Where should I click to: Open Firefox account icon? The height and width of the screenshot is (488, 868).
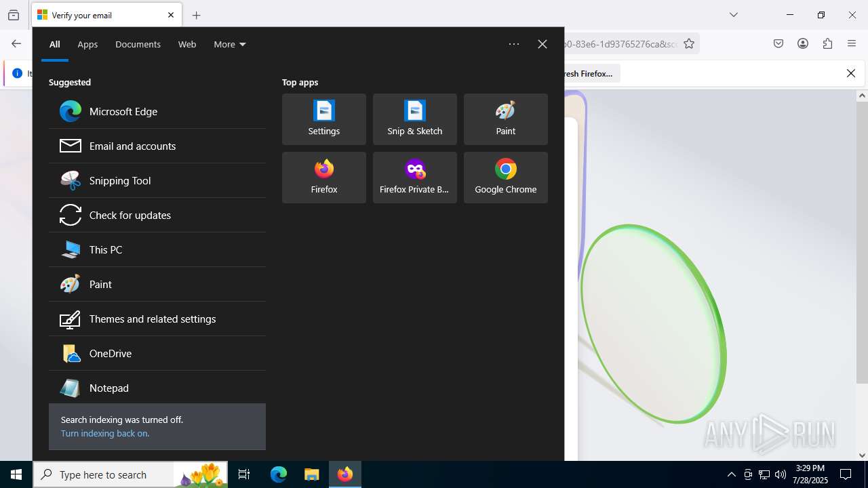803,43
